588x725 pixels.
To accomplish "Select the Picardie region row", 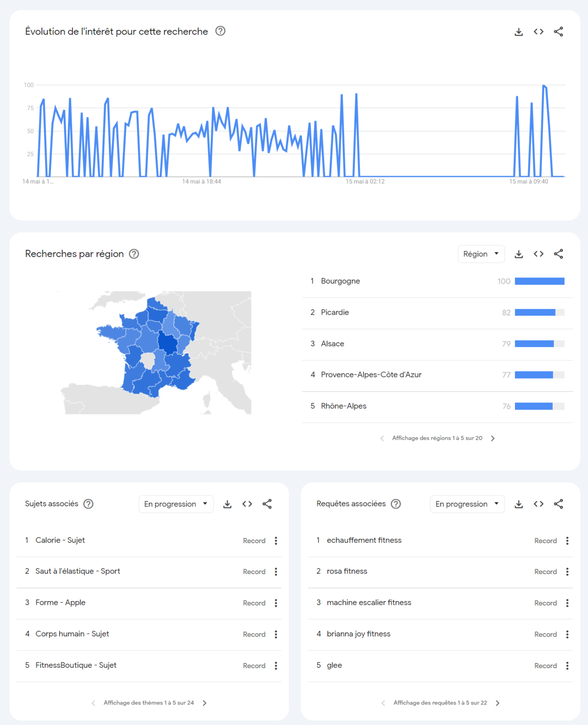I will pyautogui.click(x=437, y=313).
